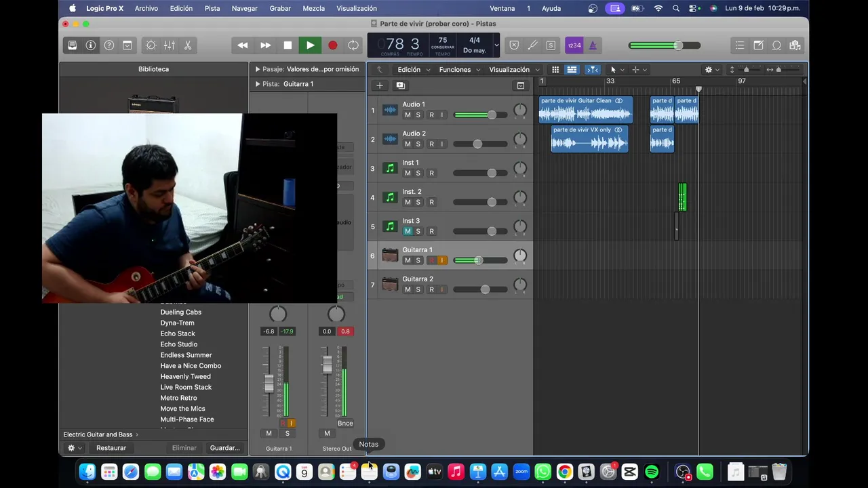The image size is (868, 488).
Task: Click the Inst 1 green instrument icon
Action: click(390, 168)
